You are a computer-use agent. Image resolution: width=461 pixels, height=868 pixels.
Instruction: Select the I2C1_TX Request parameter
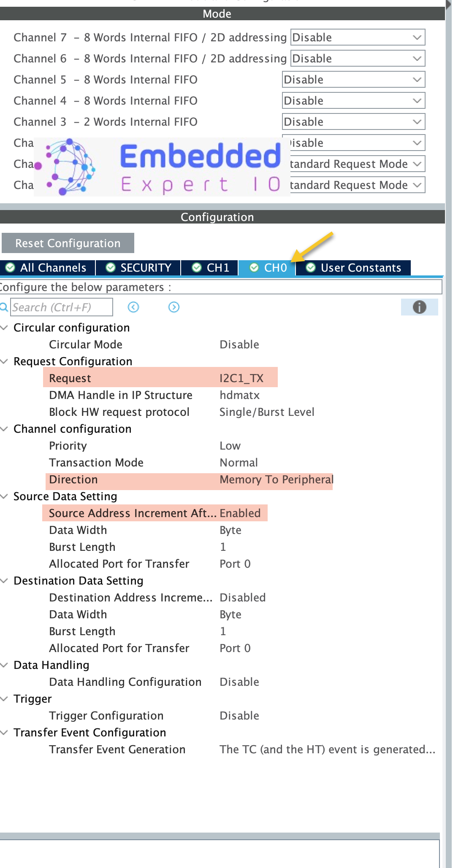coord(241,378)
